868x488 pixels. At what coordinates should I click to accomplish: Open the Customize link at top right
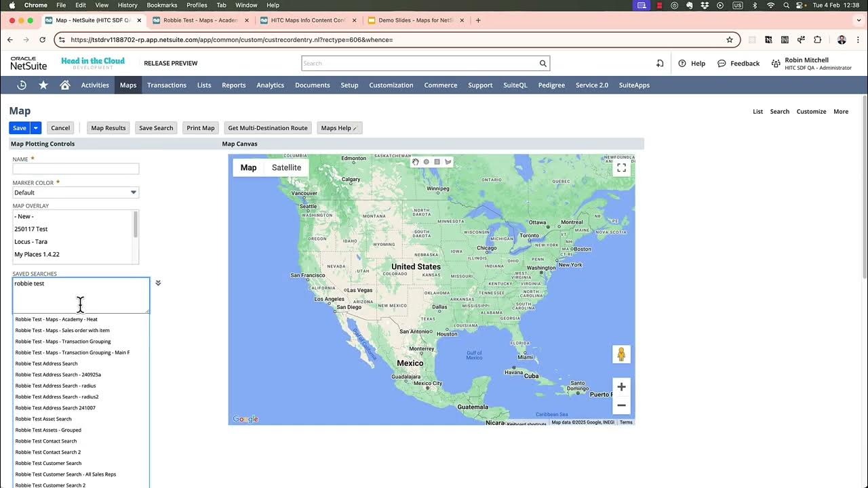811,111
